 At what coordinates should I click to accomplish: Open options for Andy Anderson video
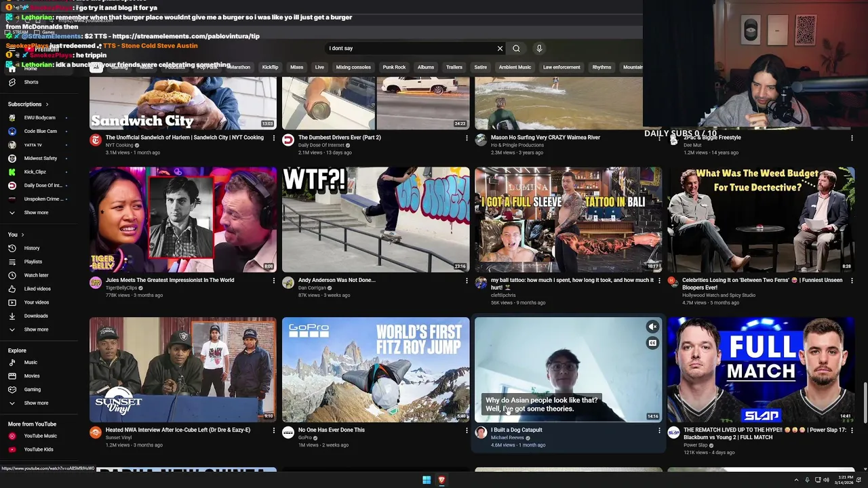[x=467, y=280]
